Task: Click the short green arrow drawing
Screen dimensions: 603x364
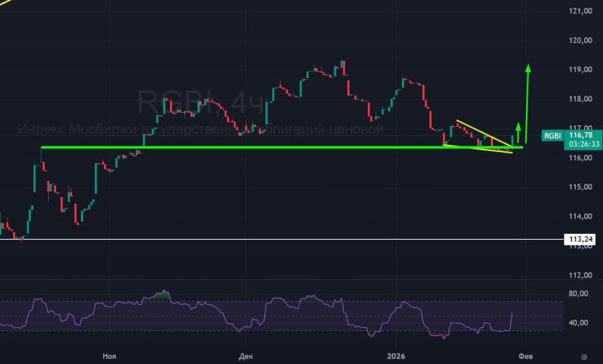Action: click(x=517, y=131)
